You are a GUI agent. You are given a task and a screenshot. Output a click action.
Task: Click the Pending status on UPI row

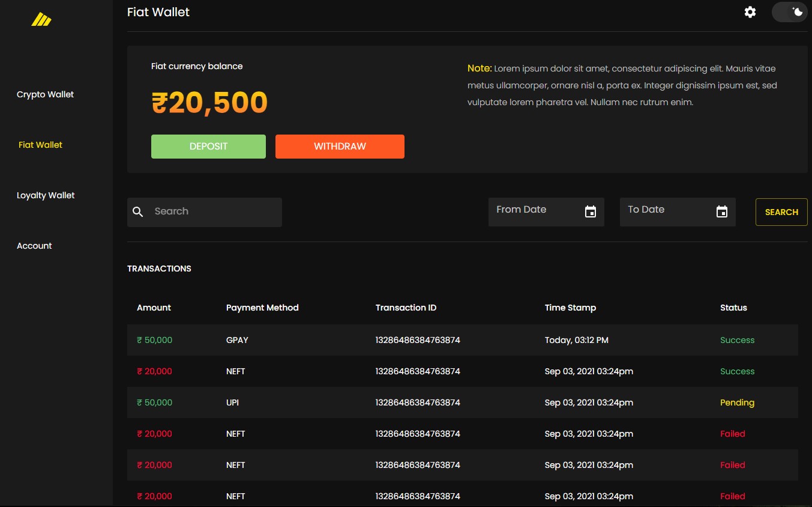tap(737, 402)
